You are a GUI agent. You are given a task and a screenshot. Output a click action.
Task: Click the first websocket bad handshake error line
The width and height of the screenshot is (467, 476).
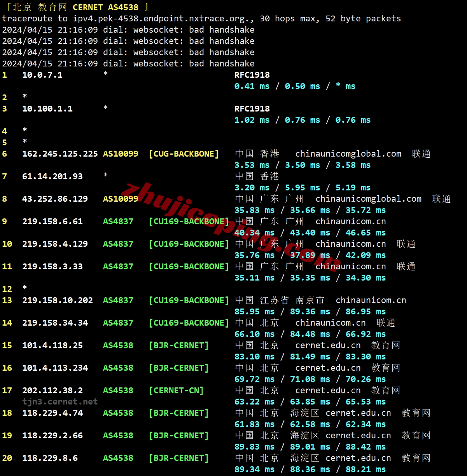[x=128, y=30]
